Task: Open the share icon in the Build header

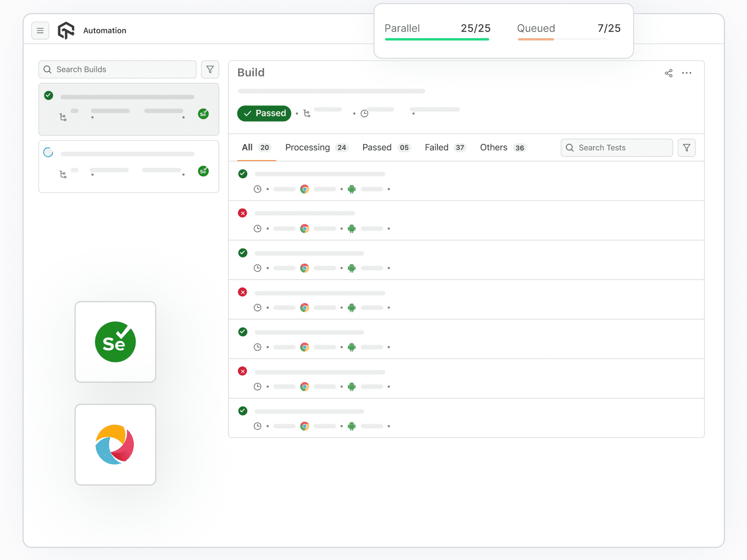Action: pyautogui.click(x=668, y=73)
